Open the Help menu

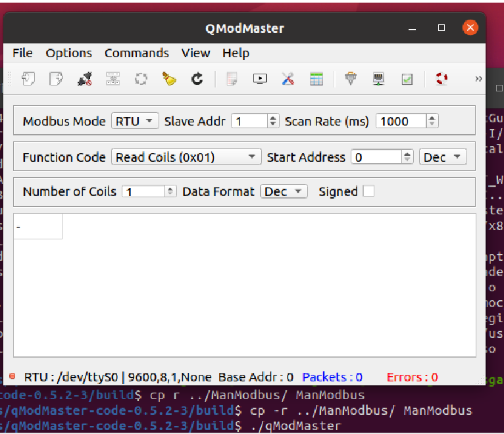tap(236, 53)
